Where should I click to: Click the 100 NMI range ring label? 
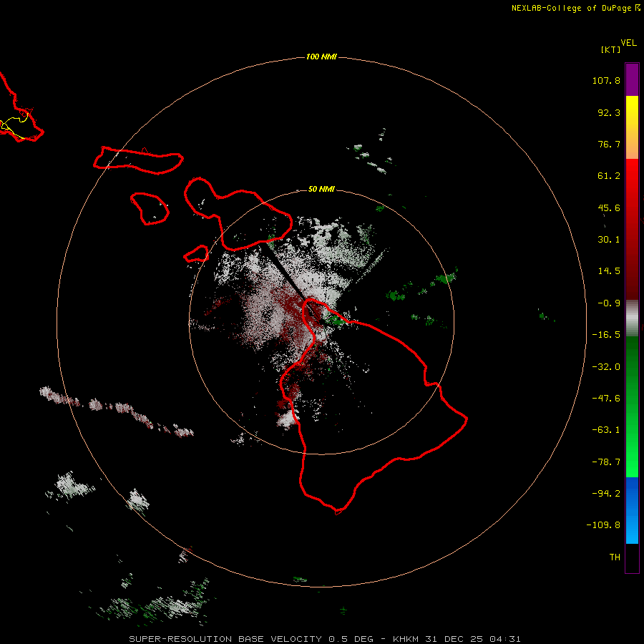321,57
